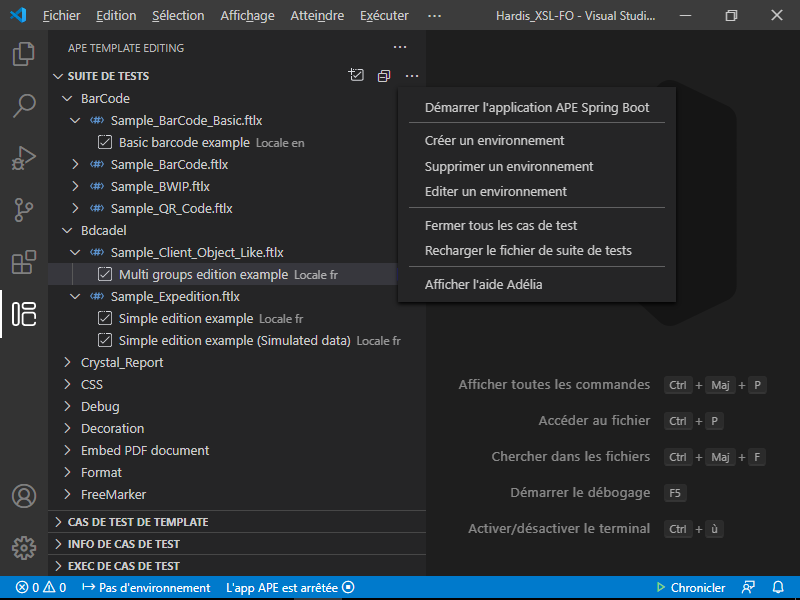
Task: Collapse the BarCode folder
Action: (67, 98)
